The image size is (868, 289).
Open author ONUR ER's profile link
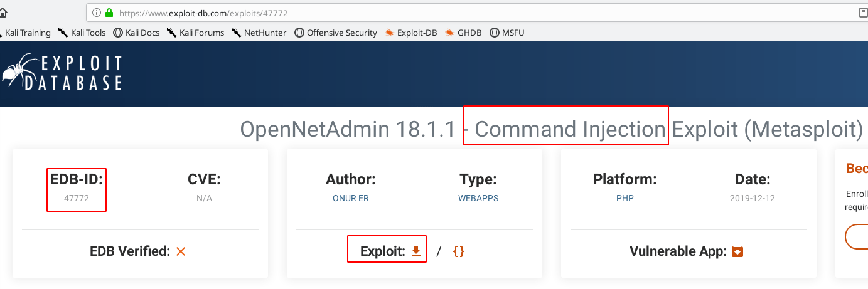[x=350, y=198]
